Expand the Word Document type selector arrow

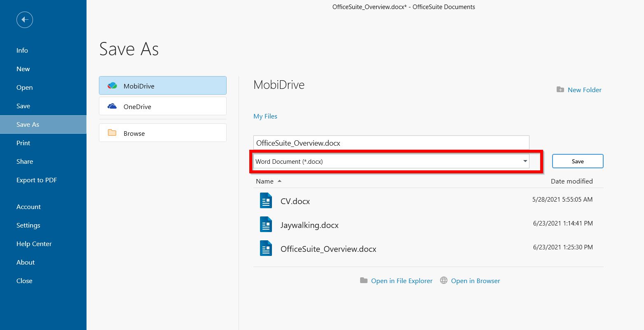tap(525, 161)
